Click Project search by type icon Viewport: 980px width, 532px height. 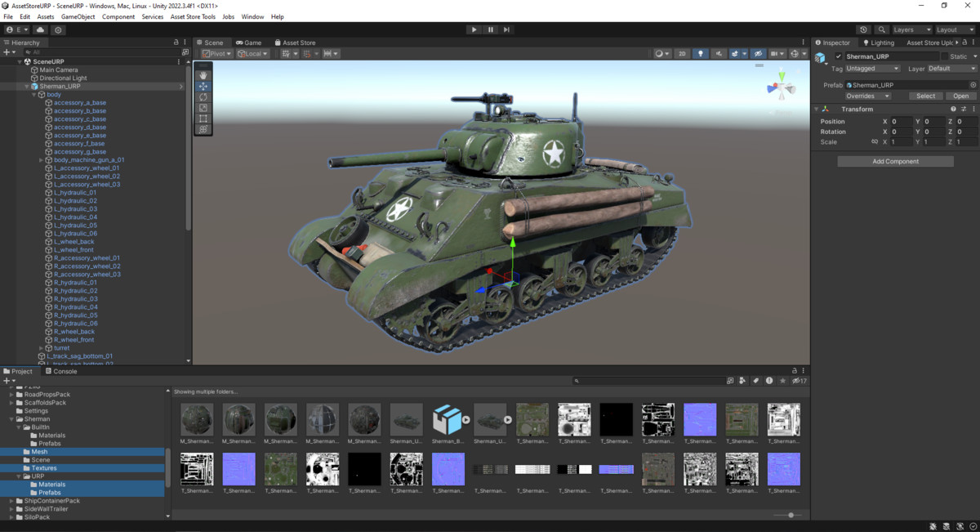[742, 381]
